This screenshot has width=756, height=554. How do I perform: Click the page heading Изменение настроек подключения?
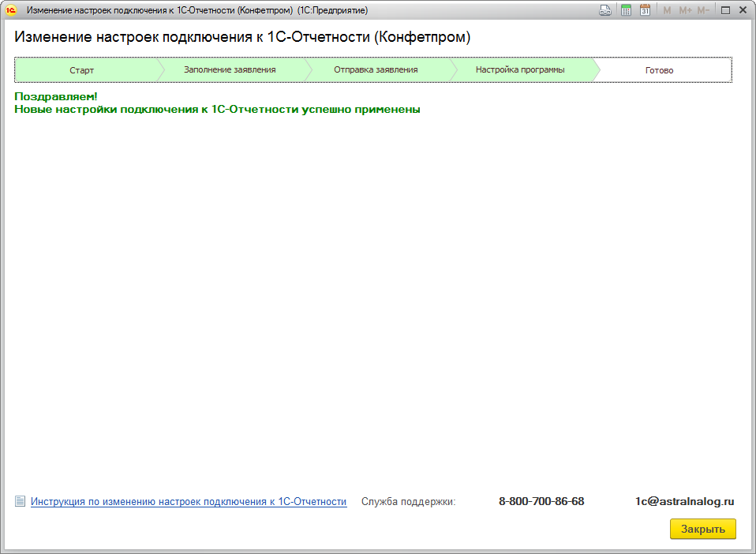pyautogui.click(x=242, y=37)
